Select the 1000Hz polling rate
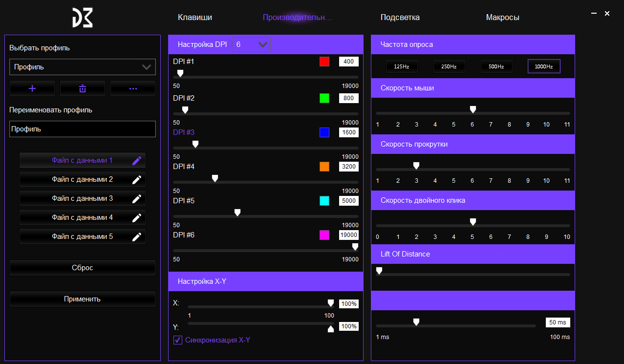The height and width of the screenshot is (364, 624). pos(543,66)
